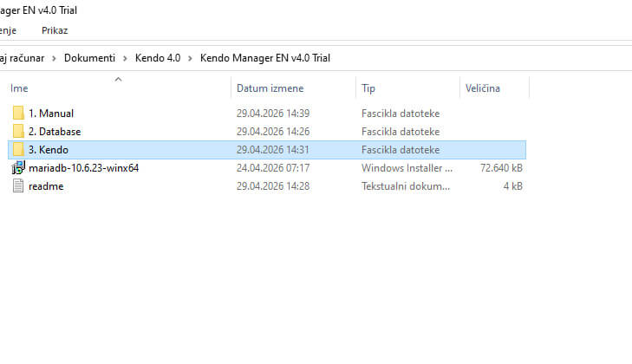Select the file name 3. Kendo
632x364 pixels.
49,150
